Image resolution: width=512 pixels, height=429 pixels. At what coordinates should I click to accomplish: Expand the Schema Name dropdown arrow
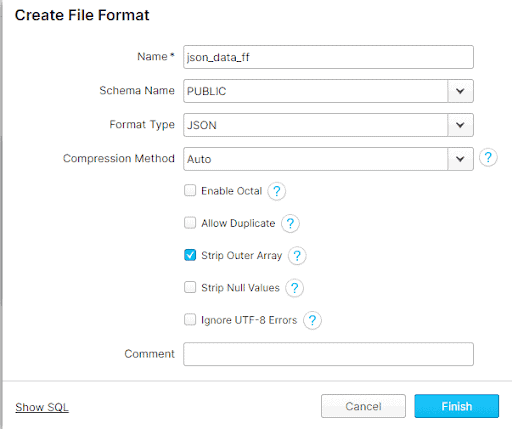tap(460, 91)
